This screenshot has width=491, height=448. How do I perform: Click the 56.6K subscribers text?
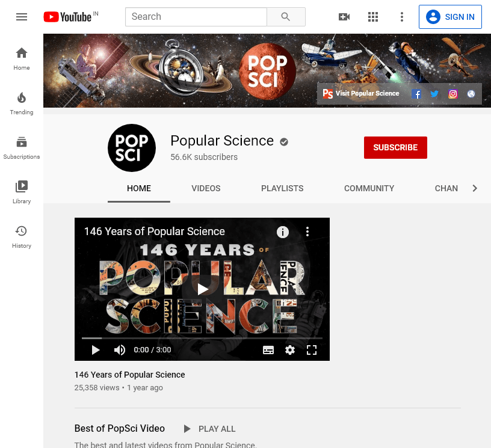204,157
